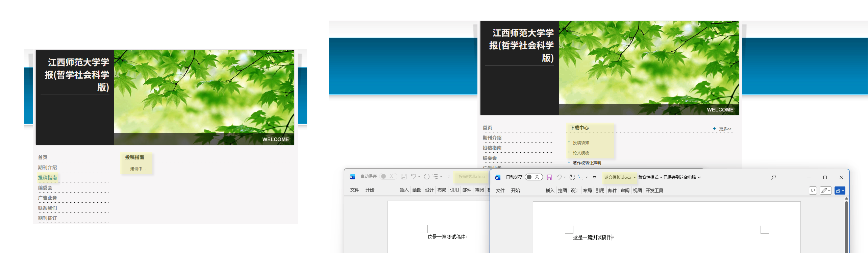Open 期刊介绍 in the right website sidebar
This screenshot has width=868, height=253.
pyautogui.click(x=492, y=138)
